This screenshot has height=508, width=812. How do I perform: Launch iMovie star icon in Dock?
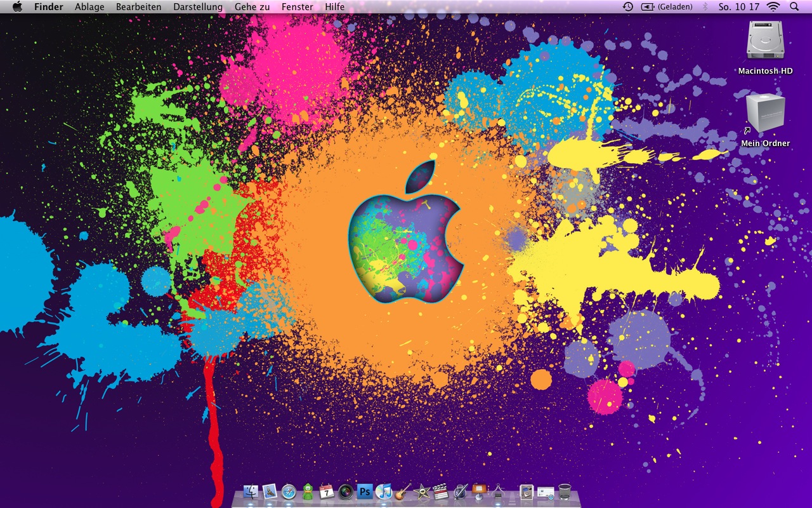(x=422, y=491)
